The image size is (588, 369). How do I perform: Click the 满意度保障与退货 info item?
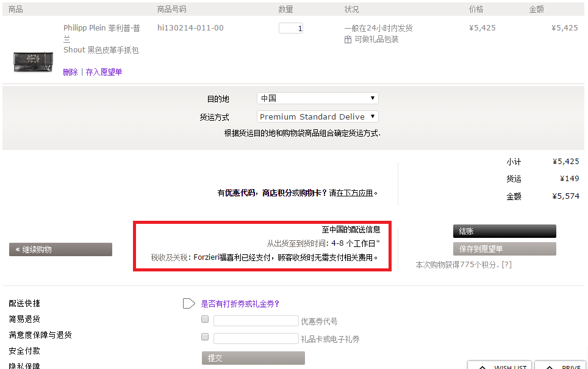click(x=40, y=335)
